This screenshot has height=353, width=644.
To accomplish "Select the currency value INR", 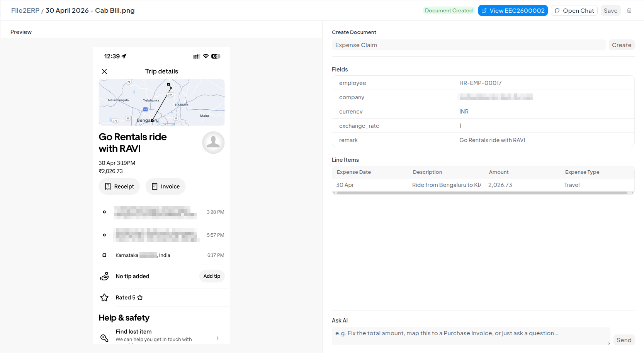I will 464,112.
